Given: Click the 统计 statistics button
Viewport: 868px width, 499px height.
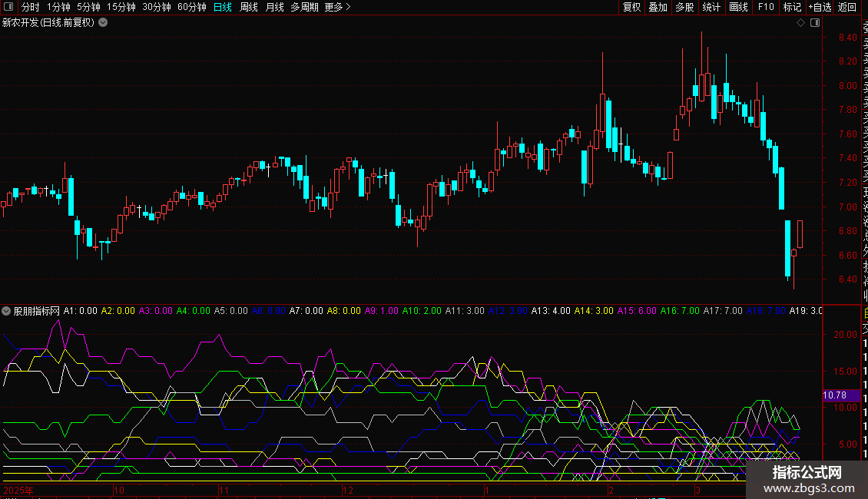Looking at the screenshot, I should (711, 8).
